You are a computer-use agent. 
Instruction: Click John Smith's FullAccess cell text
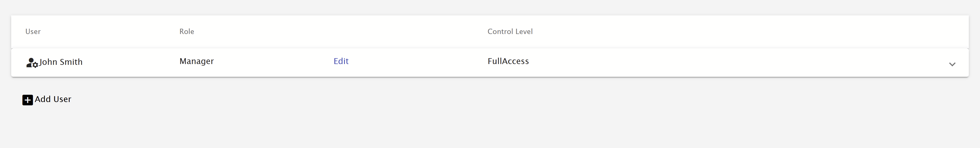tap(508, 61)
